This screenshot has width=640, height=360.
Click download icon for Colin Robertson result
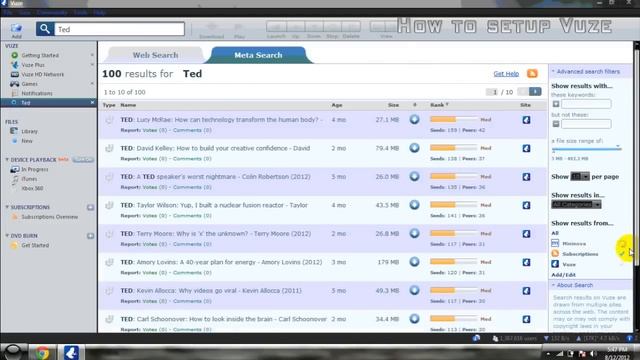[x=414, y=176]
